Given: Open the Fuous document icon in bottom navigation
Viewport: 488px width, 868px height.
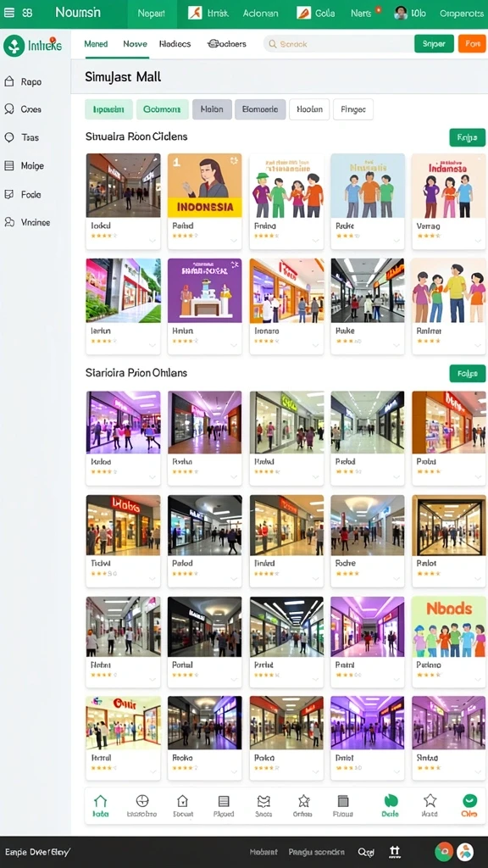Looking at the screenshot, I should pyautogui.click(x=343, y=801).
